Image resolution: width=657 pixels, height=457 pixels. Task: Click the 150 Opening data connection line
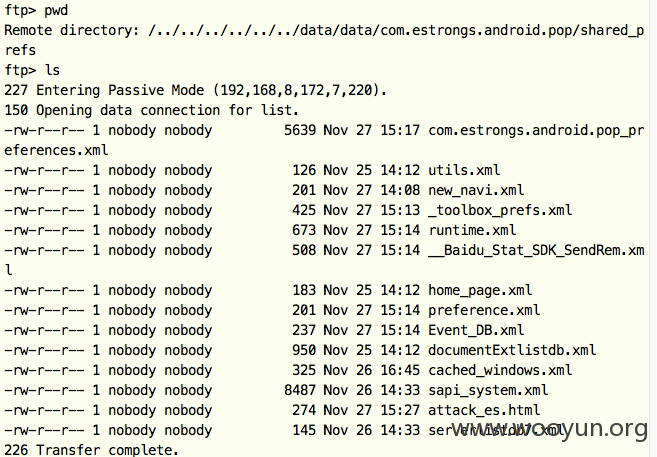pyautogui.click(x=151, y=110)
